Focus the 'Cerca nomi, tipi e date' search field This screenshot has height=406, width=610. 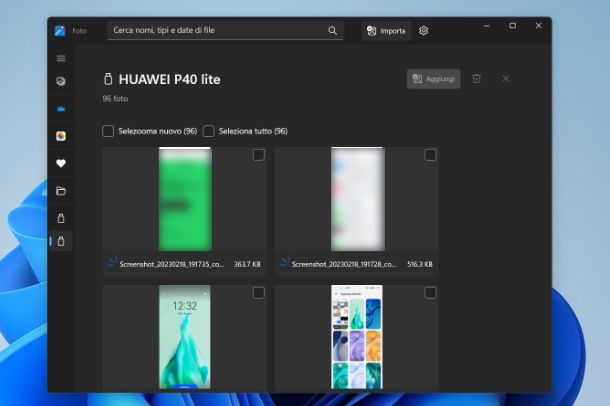[x=225, y=30]
